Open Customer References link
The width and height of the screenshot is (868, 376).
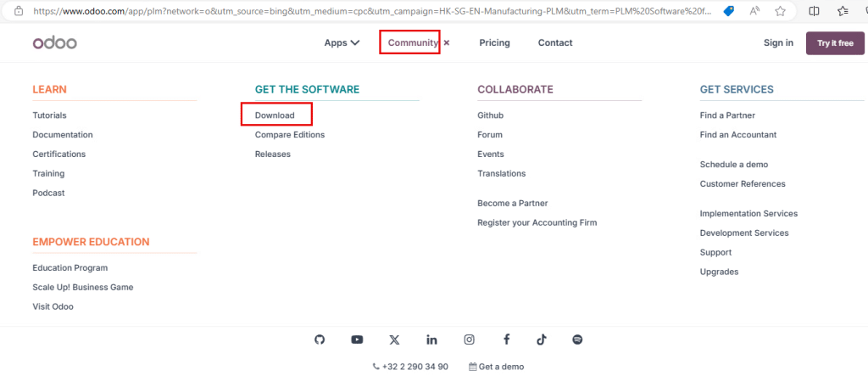(743, 184)
